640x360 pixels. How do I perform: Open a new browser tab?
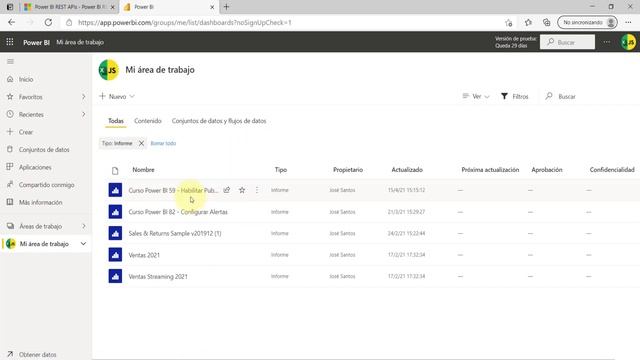(227, 7)
